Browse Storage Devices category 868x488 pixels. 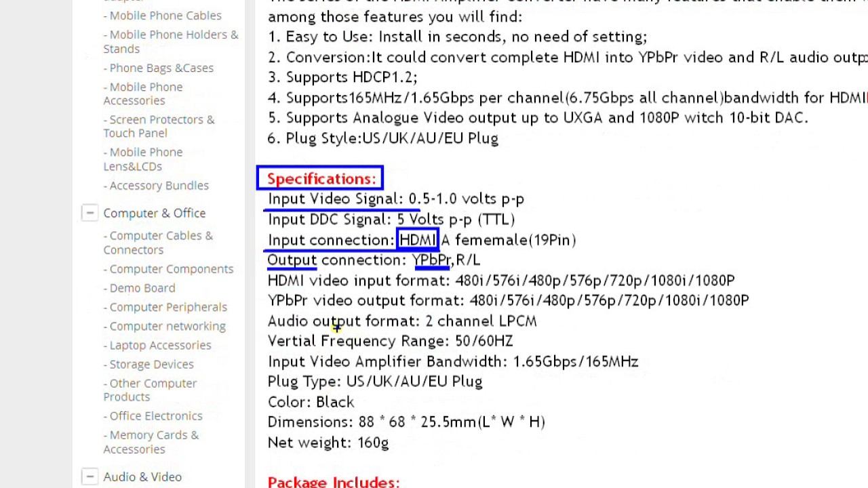tap(149, 364)
